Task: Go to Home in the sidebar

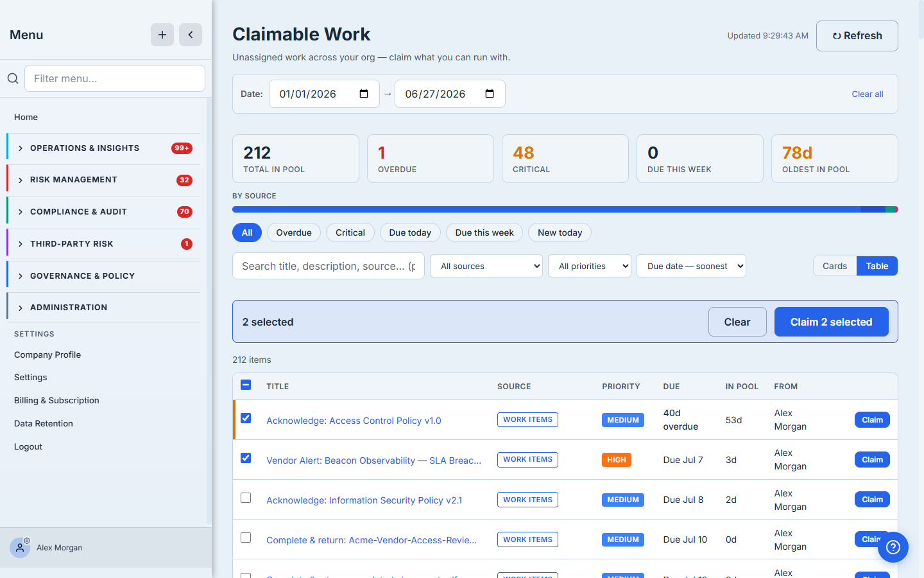Action: [26, 117]
